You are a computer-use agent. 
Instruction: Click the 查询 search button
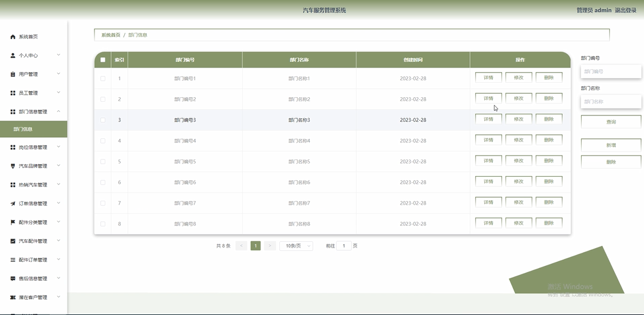pos(611,122)
